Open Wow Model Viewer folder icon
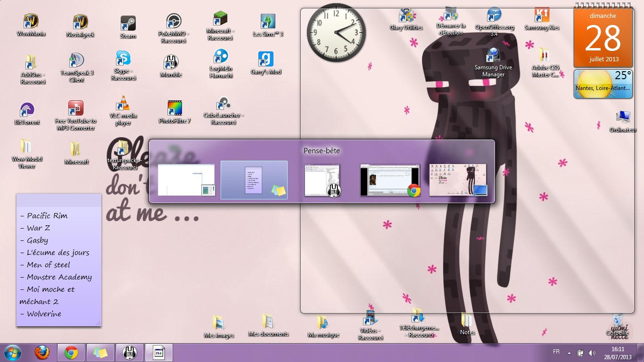644x362 pixels. point(26,147)
